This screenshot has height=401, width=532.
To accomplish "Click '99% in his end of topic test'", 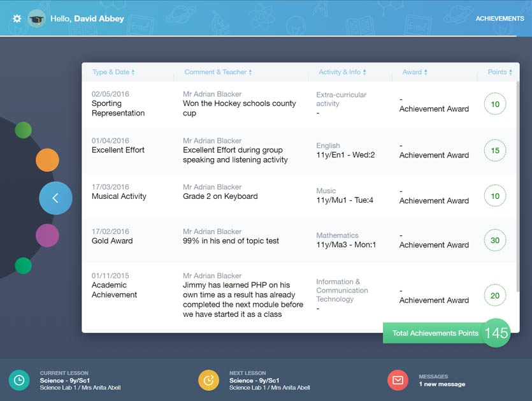I will [x=231, y=241].
